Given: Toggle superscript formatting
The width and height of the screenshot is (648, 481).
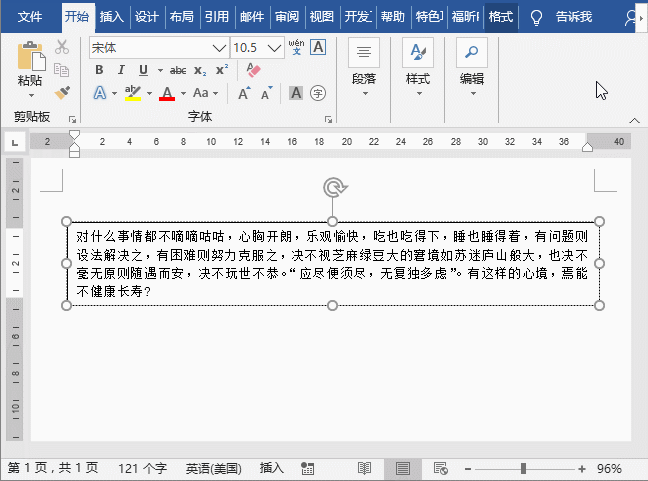Looking at the screenshot, I should click(222, 70).
